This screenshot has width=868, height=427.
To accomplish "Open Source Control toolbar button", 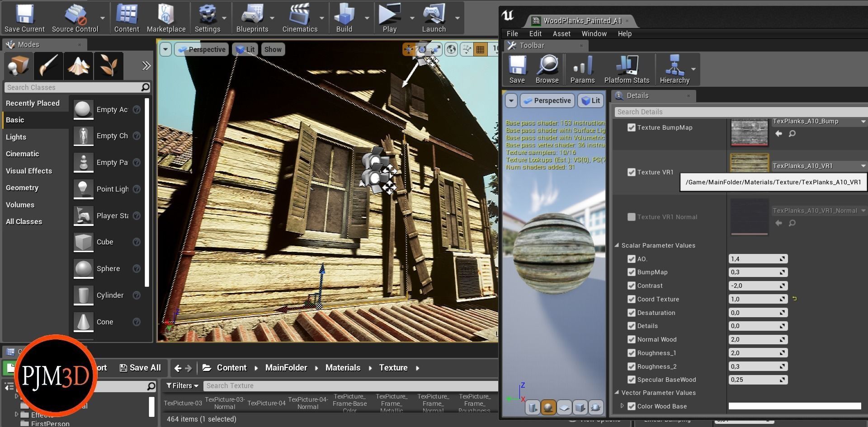I will [75, 18].
